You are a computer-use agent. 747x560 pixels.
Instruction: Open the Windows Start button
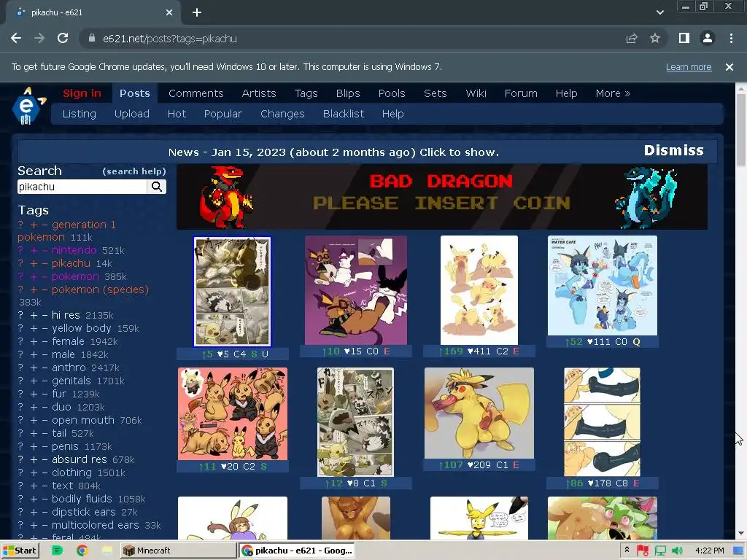tap(20, 551)
